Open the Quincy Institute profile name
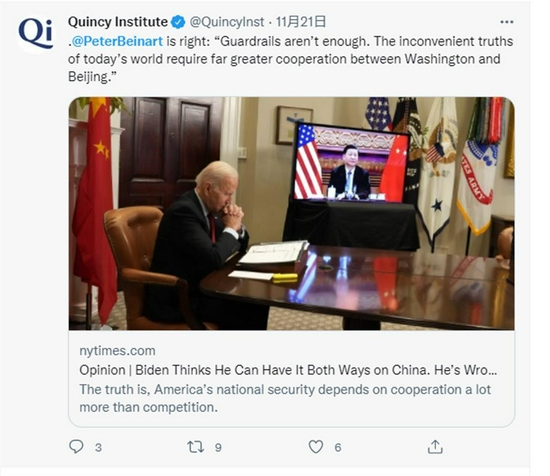Image resolution: width=550 pixels, height=476 pixels. tap(118, 22)
